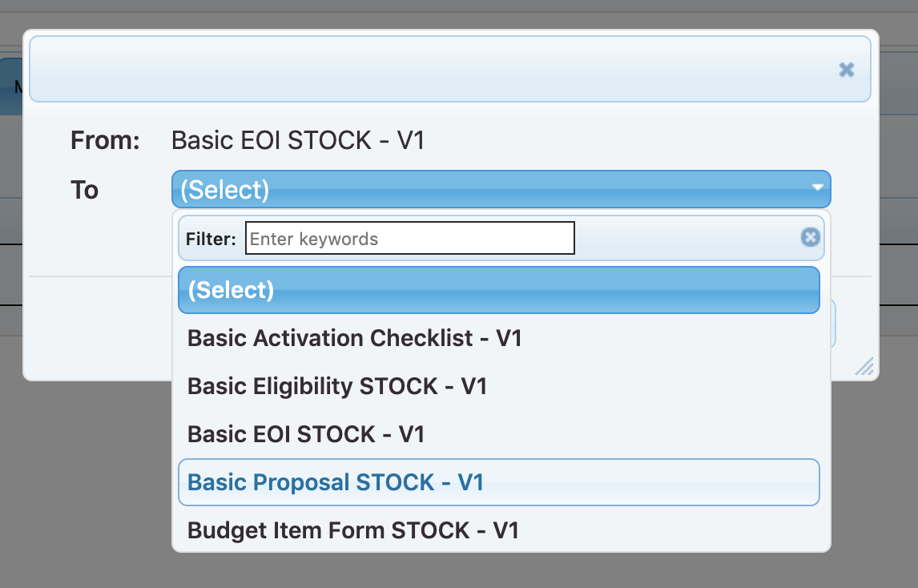Select Basic Activation Checklist - V1 option
Viewport: 918px width, 588px height.
pos(354,338)
